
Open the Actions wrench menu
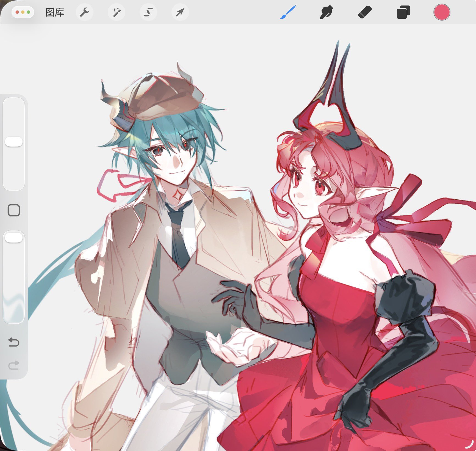point(85,12)
